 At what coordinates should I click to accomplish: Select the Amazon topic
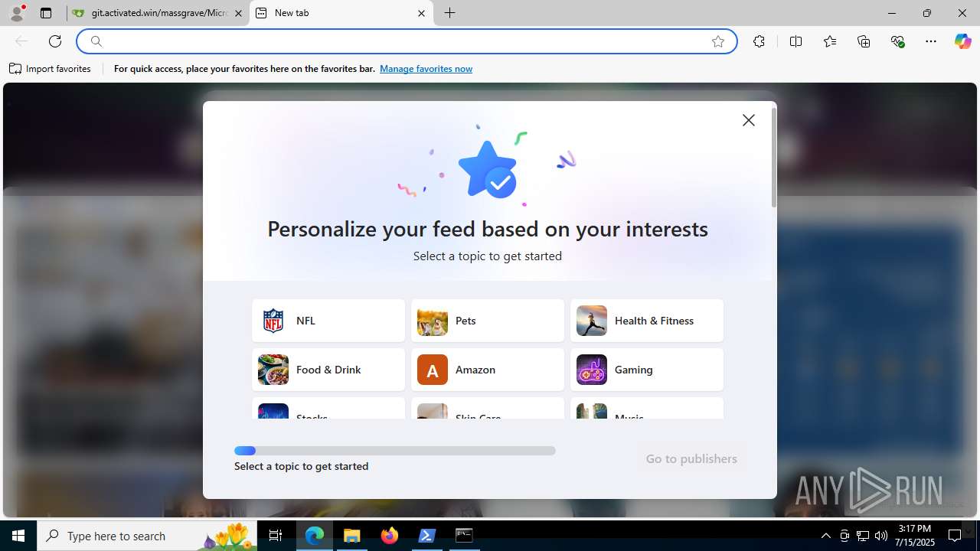click(x=488, y=370)
